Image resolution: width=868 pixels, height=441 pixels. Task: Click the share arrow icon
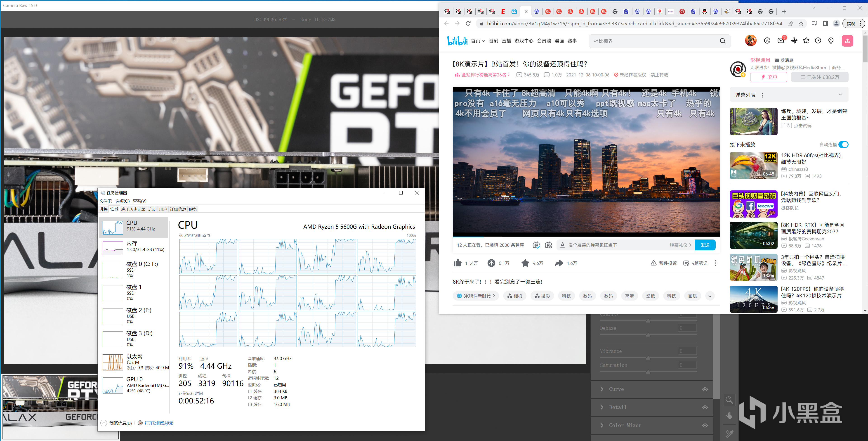(559, 263)
